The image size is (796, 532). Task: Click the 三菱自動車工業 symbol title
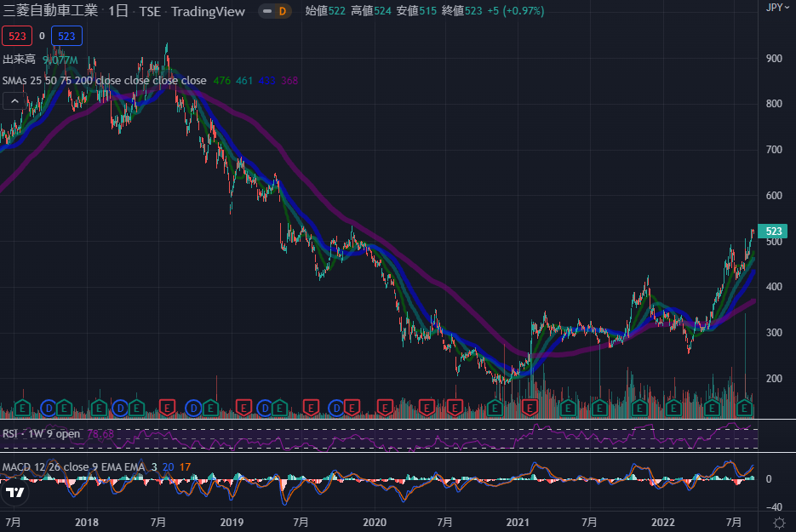point(50,11)
